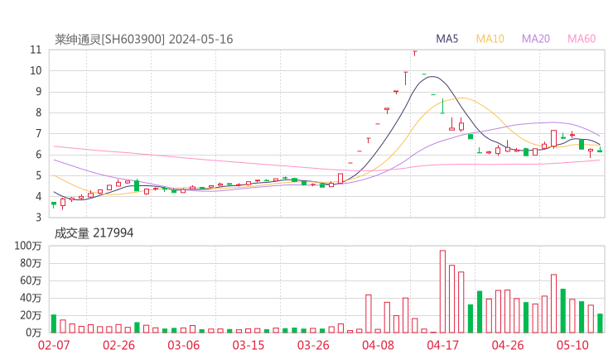
Task: Click the price axis value 9
Action: (x=38, y=92)
